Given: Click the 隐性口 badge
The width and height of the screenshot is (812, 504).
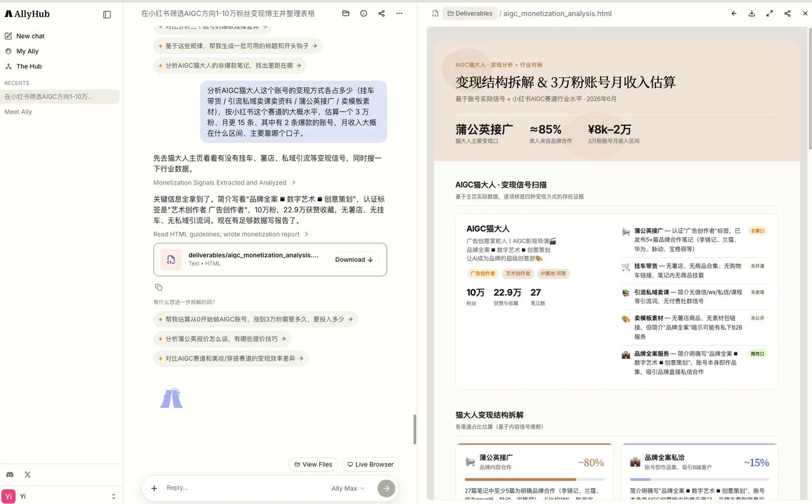Looking at the screenshot, I should [x=757, y=354].
